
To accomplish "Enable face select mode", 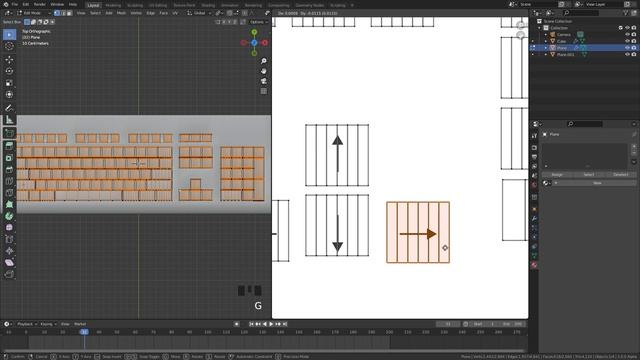I will (69, 13).
